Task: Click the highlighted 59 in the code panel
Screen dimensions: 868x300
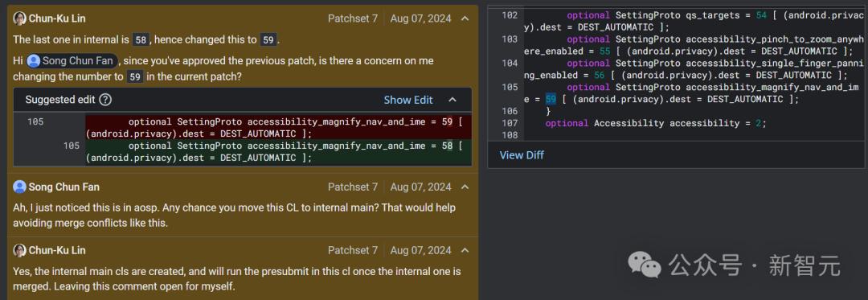Action: point(551,99)
